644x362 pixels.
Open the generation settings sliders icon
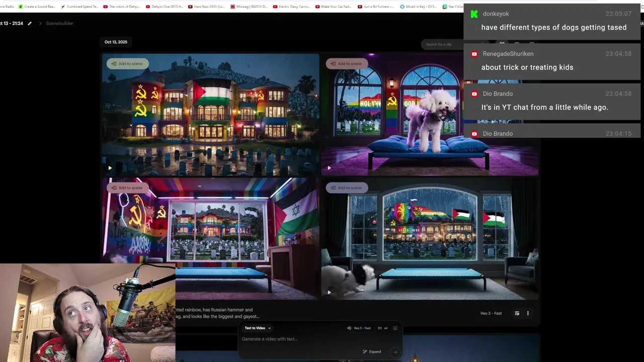coord(395,328)
